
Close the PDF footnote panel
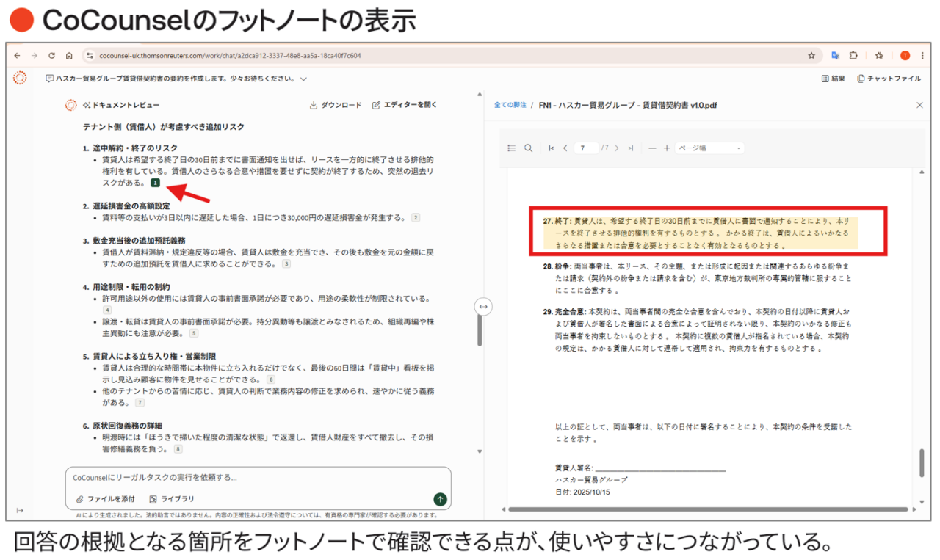tap(919, 105)
